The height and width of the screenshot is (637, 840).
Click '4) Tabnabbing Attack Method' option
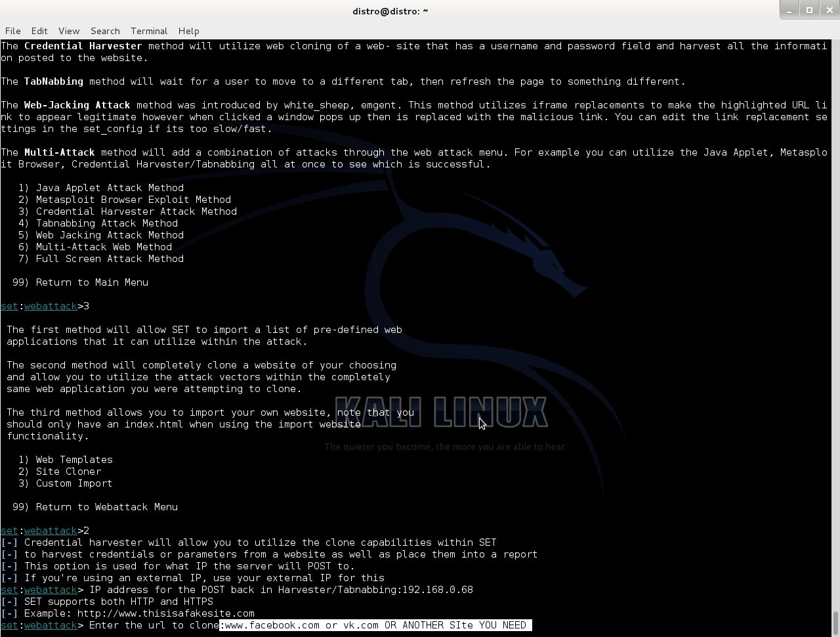98,223
